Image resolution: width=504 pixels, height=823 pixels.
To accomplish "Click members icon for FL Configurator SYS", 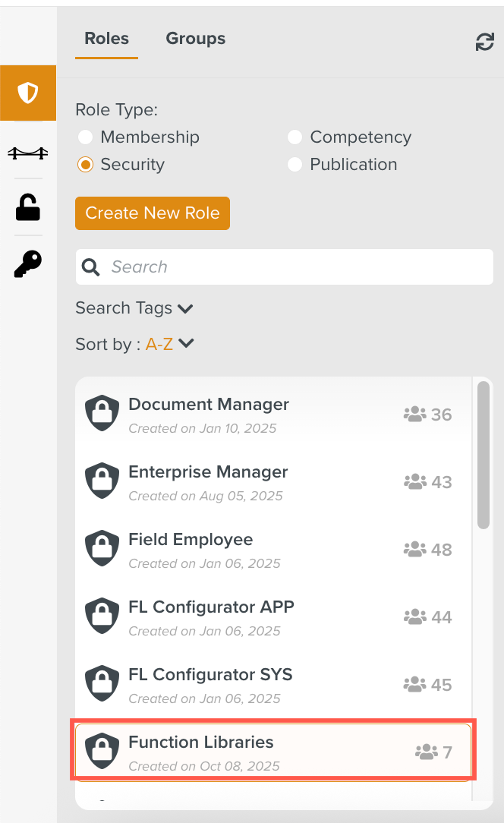I will coord(414,684).
